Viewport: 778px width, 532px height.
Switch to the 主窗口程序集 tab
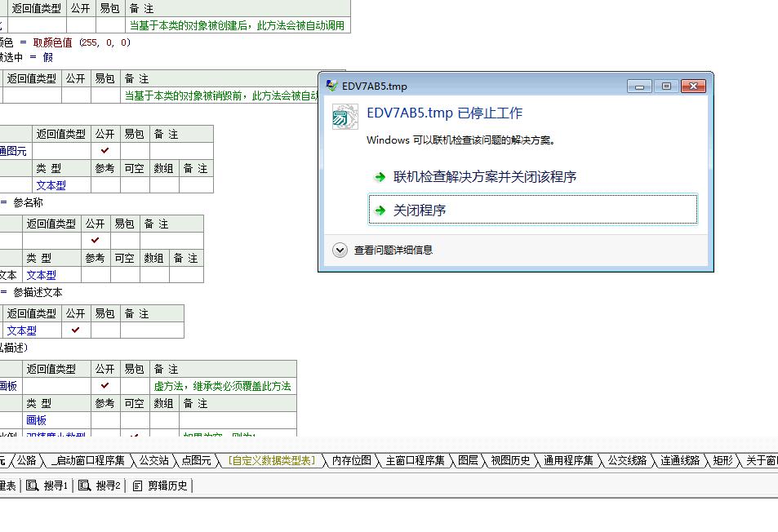(x=416, y=460)
